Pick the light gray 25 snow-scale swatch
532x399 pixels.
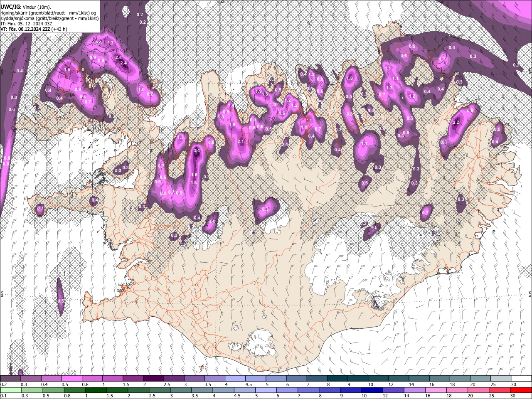pos(501,379)
